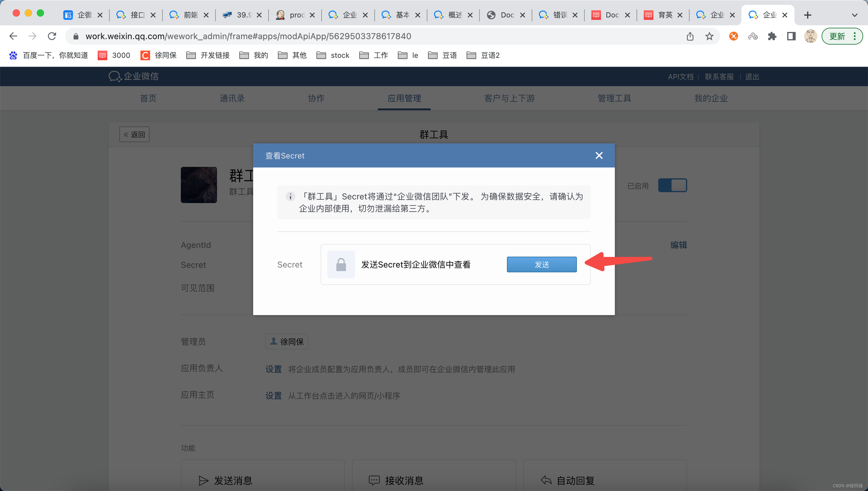Toggle the 已启用 switch
Screen dimensions: 868x491
(x=672, y=185)
